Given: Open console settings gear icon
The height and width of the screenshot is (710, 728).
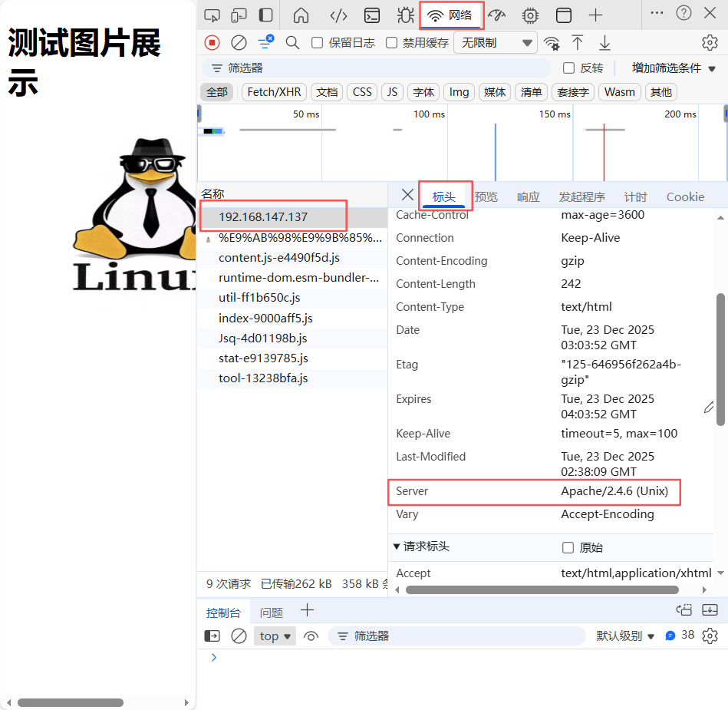Looking at the screenshot, I should (x=710, y=636).
